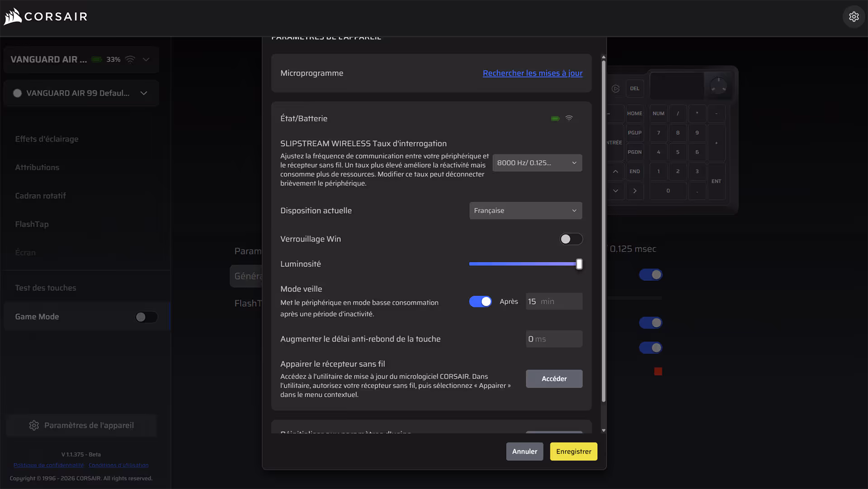Image resolution: width=868 pixels, height=489 pixels.
Task: Click the sidebar wireless signal icon
Action: coord(130,59)
